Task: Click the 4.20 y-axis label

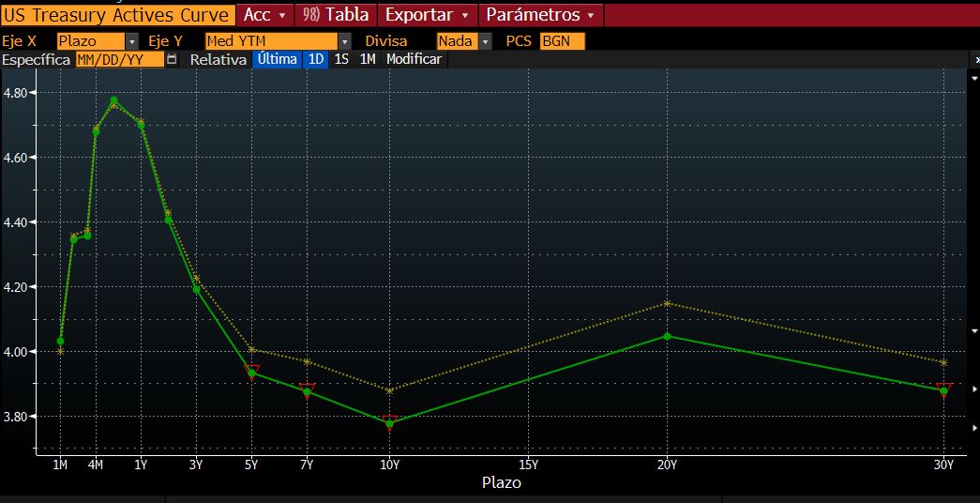Action: [x=16, y=287]
